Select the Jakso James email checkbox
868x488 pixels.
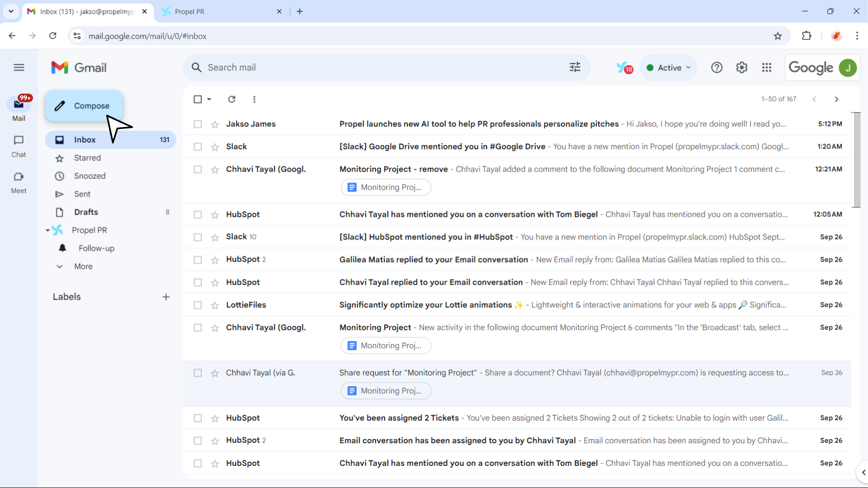(x=198, y=124)
